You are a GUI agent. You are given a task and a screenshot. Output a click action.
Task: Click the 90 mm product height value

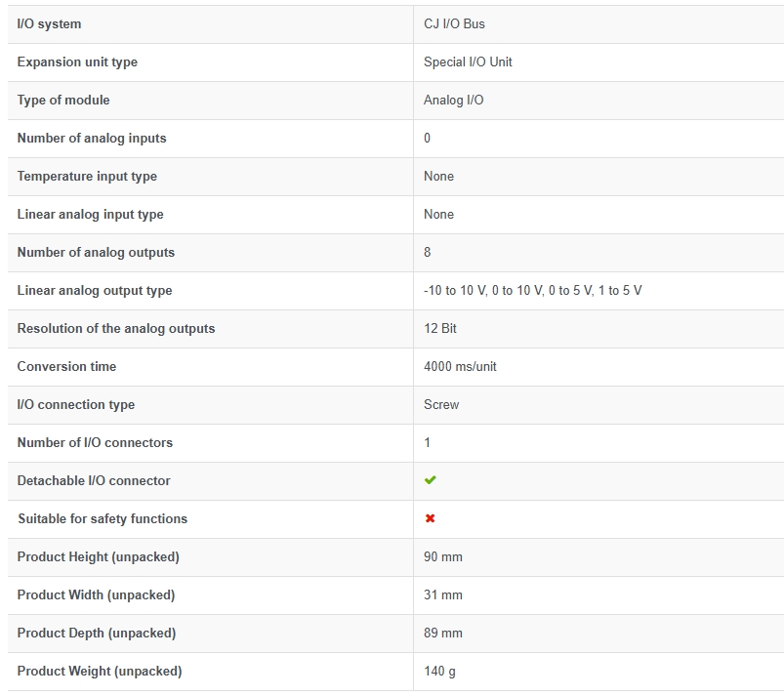(x=443, y=556)
